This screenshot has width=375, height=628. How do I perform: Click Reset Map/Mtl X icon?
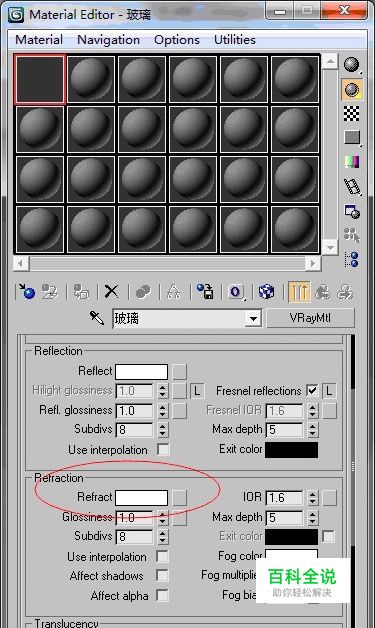111,291
